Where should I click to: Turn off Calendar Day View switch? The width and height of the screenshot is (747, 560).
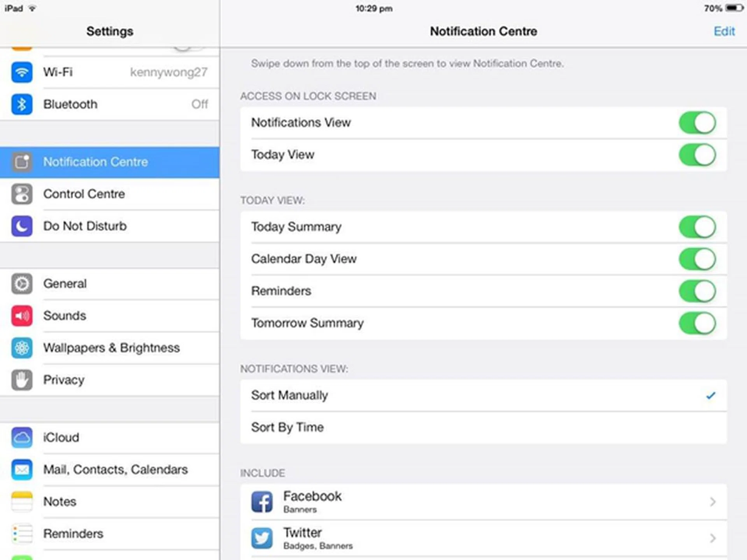click(697, 259)
